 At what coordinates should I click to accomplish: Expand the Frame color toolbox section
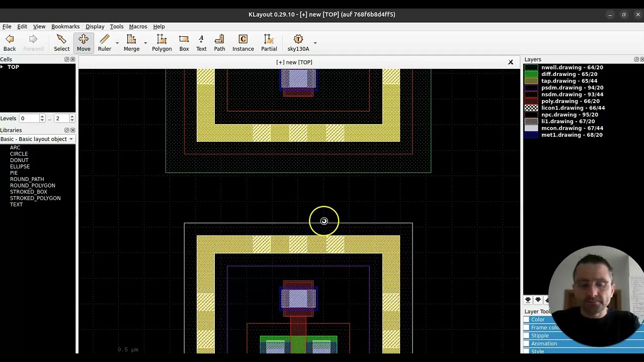tap(541, 328)
